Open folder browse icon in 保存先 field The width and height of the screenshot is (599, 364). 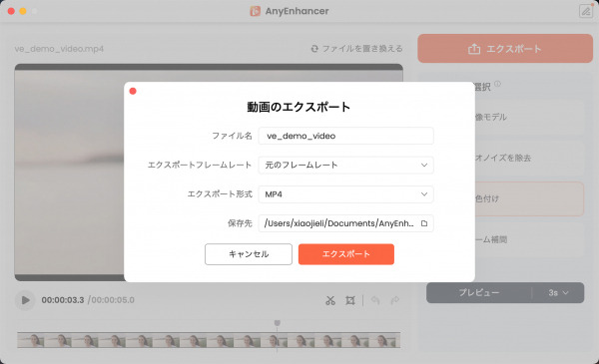[424, 223]
